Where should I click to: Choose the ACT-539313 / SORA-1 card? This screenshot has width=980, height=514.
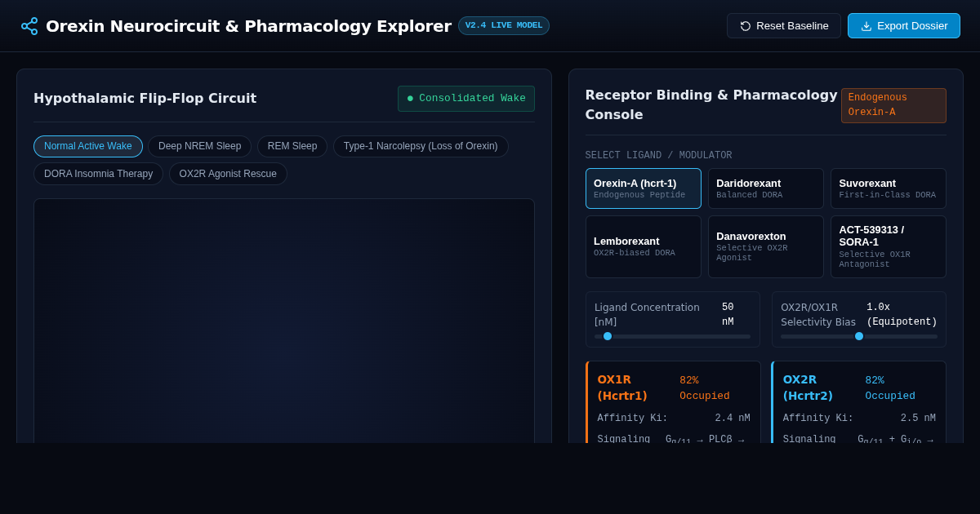[889, 246]
